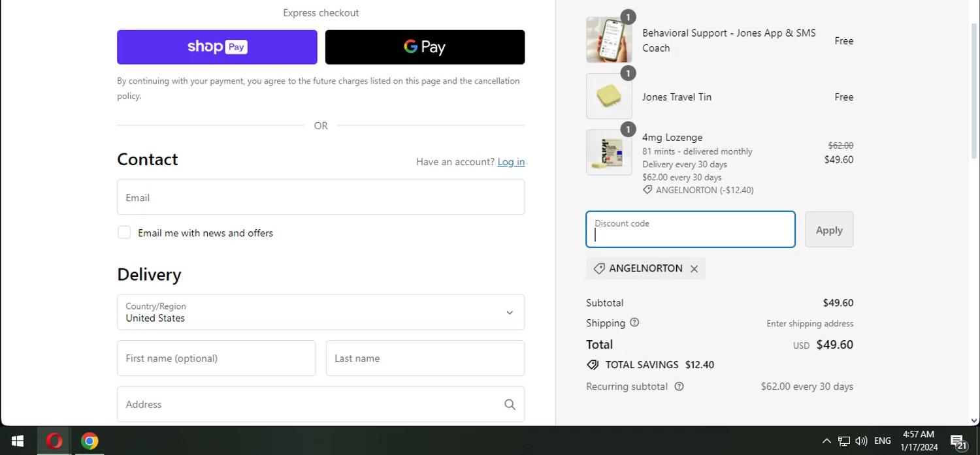980x455 pixels.
Task: Click the volume speaker tray icon
Action: click(861, 441)
